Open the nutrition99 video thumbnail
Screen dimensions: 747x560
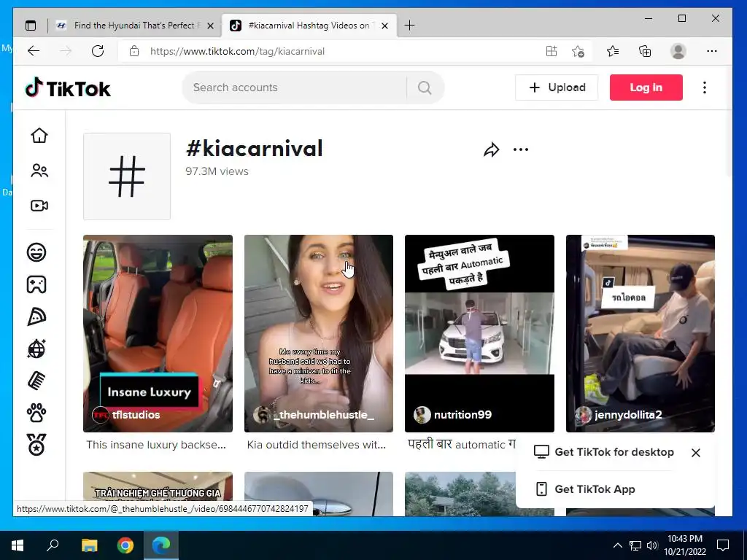[x=479, y=333]
